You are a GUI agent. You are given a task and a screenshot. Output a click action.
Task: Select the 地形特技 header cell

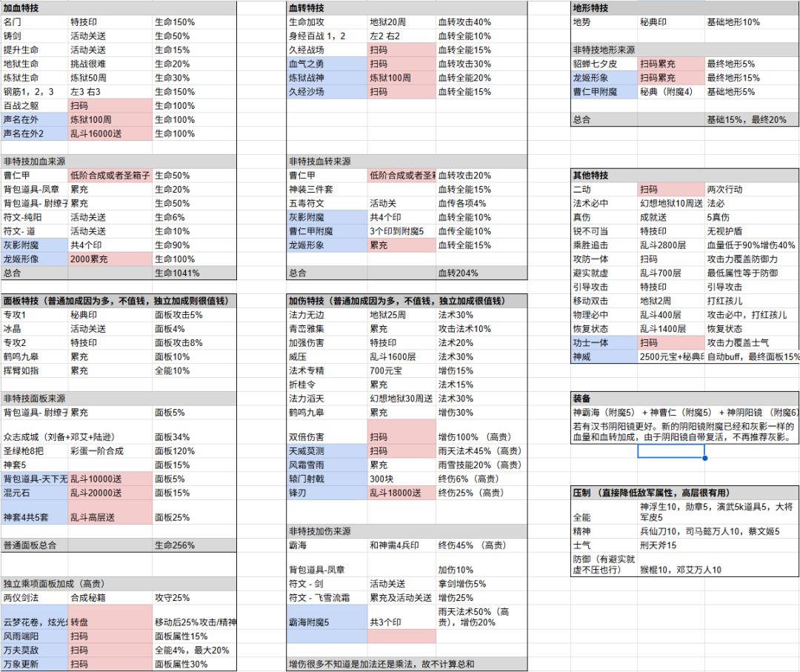(684, 8)
